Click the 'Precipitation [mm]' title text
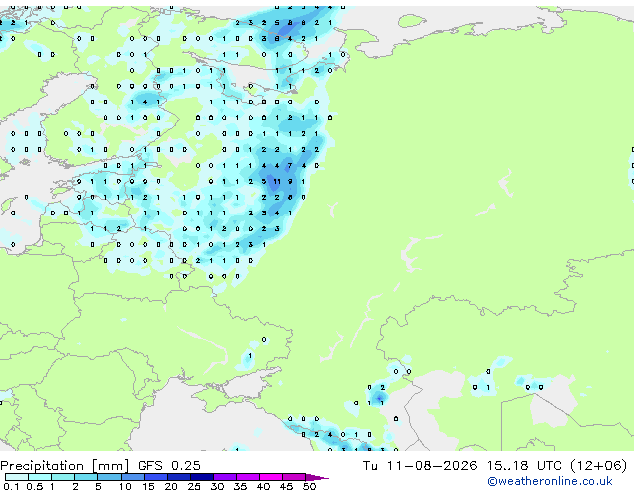 (65, 466)
